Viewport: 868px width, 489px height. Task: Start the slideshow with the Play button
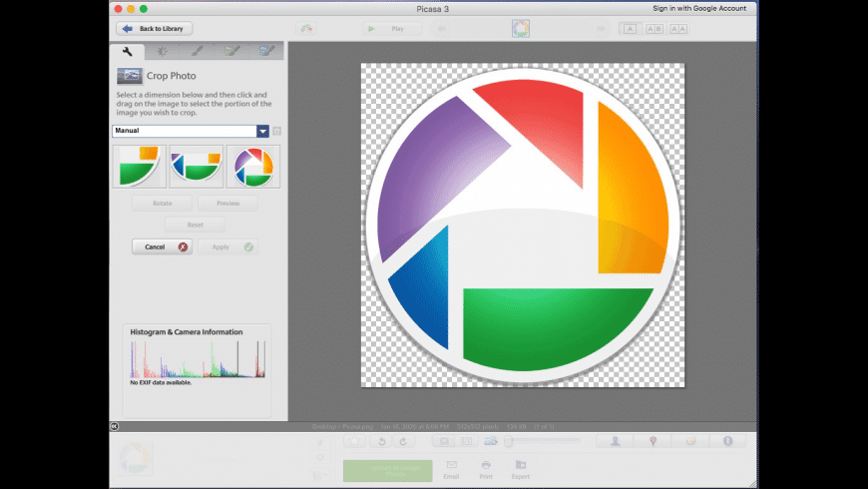391,29
